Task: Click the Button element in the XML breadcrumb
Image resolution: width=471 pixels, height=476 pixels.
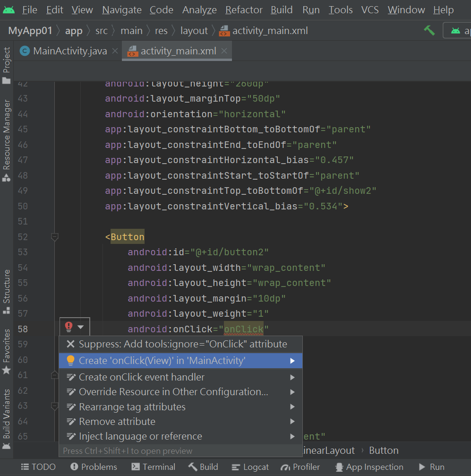Action: [384, 450]
